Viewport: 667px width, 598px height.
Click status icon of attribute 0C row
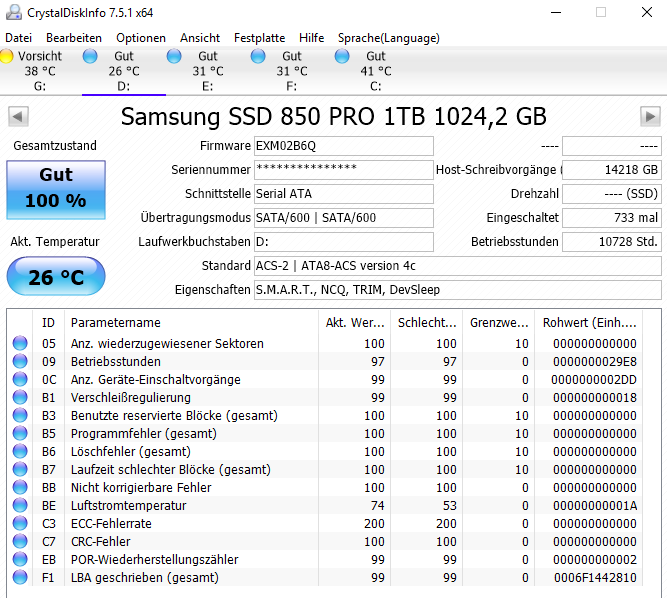[x=20, y=379]
